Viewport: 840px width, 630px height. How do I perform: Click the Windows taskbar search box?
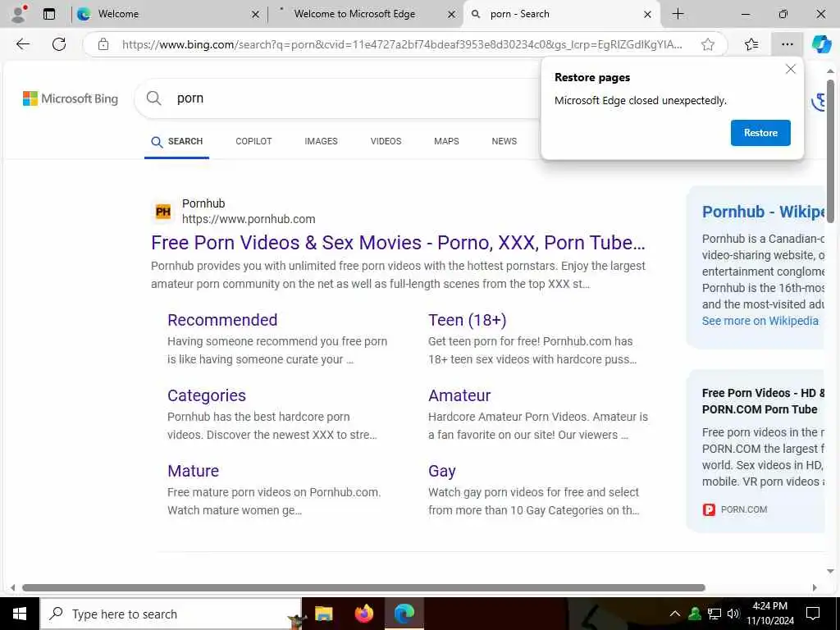(x=171, y=614)
